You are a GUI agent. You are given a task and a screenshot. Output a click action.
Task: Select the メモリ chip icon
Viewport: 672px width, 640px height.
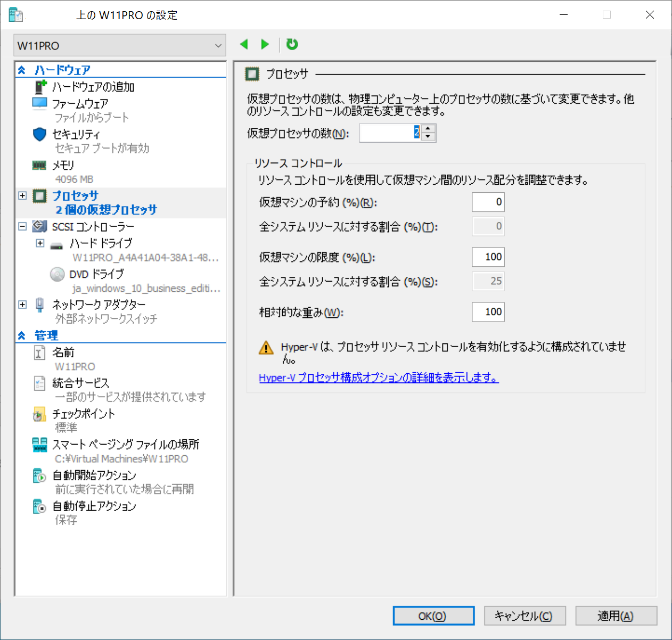(39, 165)
